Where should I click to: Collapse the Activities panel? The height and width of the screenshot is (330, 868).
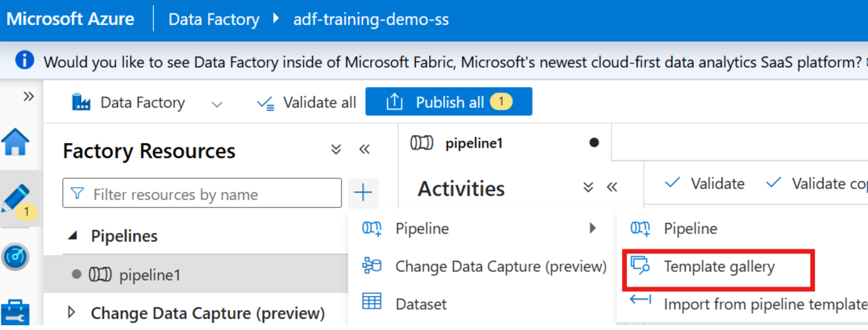click(x=612, y=187)
